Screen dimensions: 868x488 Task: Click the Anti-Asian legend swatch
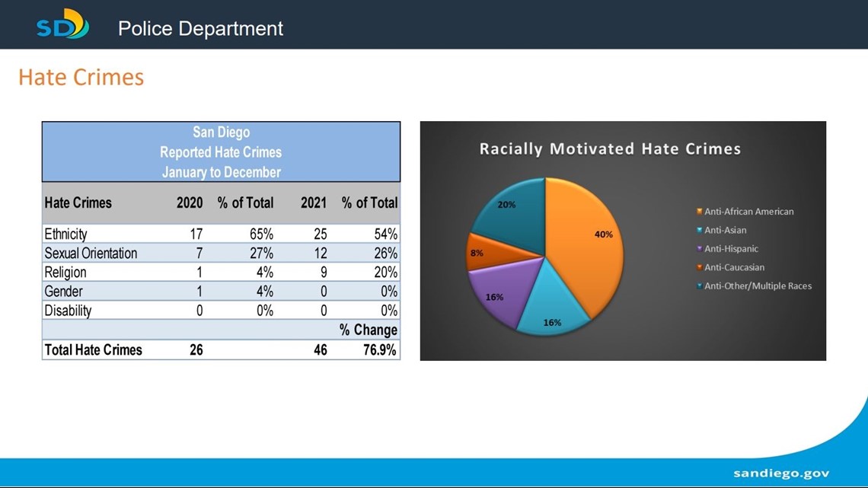tap(700, 230)
